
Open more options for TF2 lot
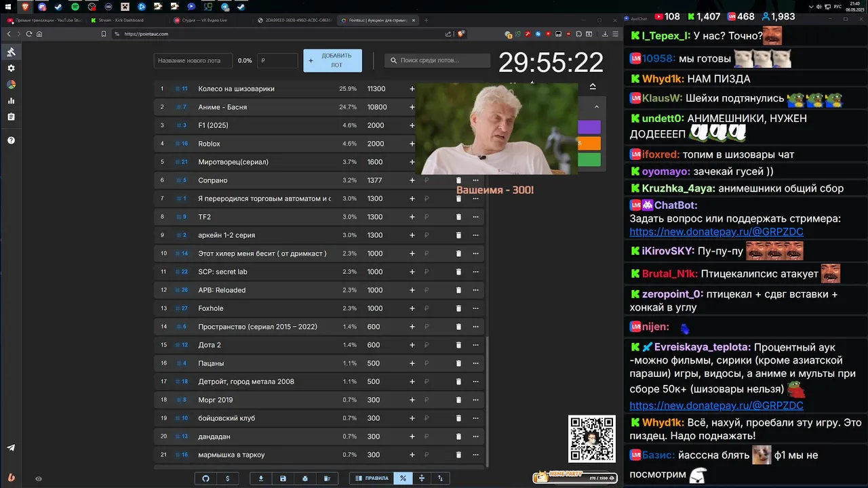[x=476, y=217]
